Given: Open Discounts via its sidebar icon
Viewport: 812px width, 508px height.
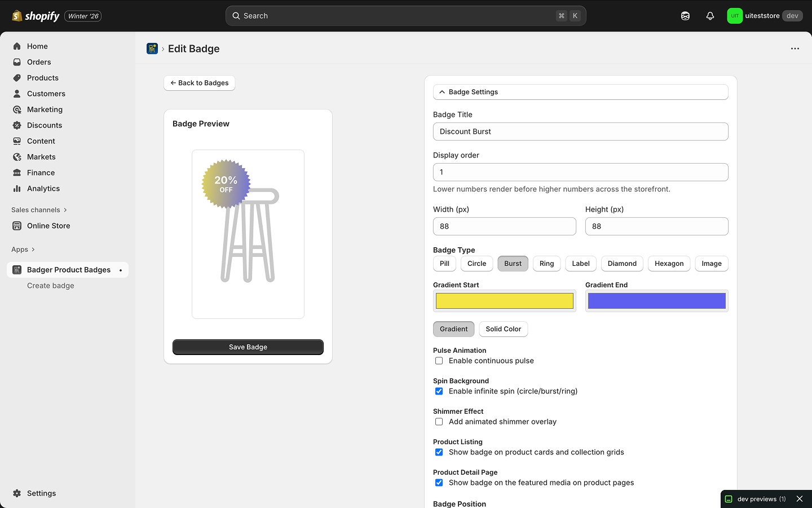Looking at the screenshot, I should (x=17, y=125).
